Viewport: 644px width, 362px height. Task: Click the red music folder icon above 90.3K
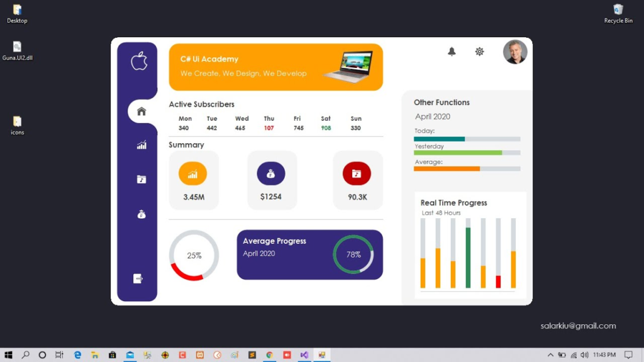357,173
